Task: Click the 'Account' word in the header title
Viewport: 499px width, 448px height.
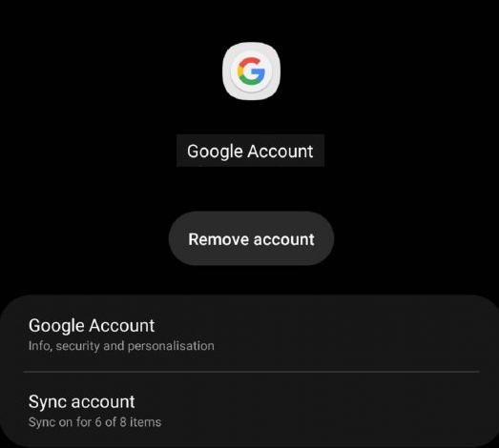Action: pyautogui.click(x=281, y=151)
